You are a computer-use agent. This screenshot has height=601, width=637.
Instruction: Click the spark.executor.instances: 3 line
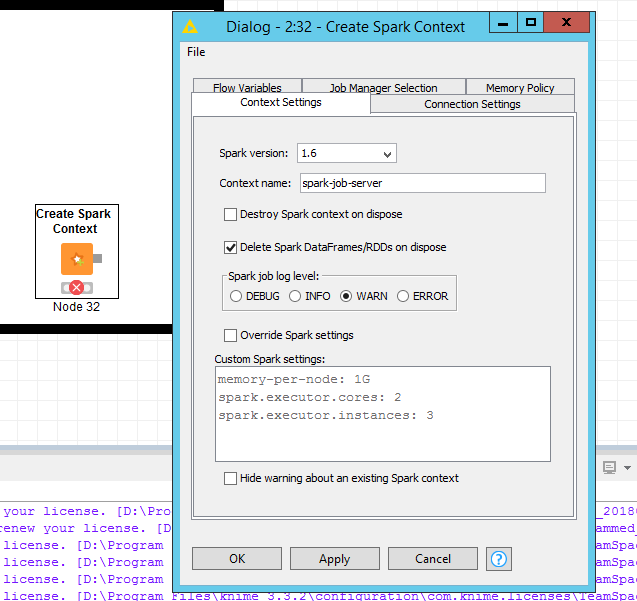pos(326,415)
